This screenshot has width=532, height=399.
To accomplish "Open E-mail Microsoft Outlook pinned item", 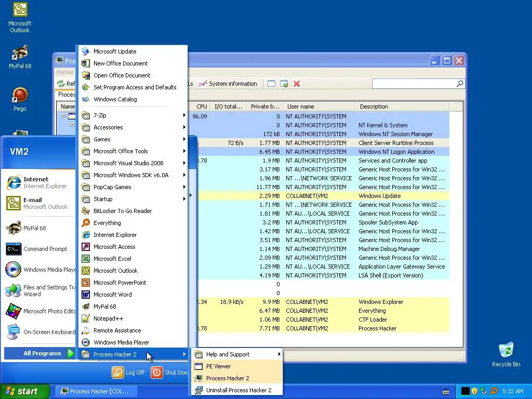I will tap(39, 203).
